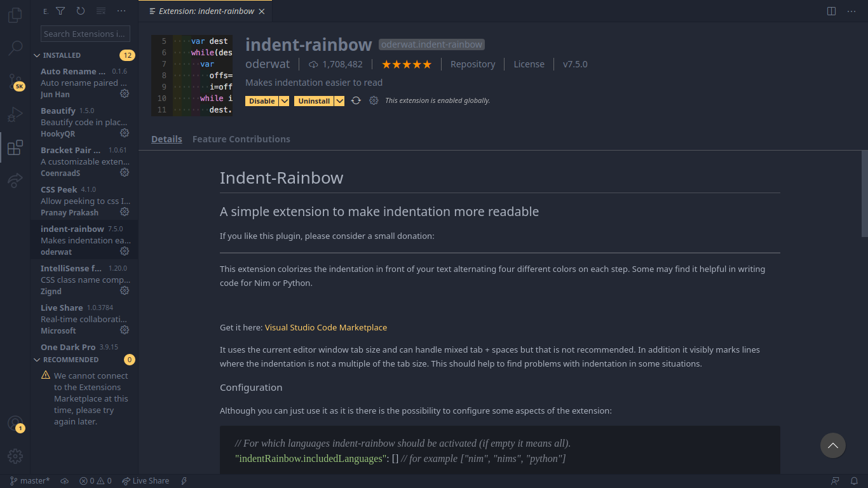Open the Run and Debug view

[15, 115]
